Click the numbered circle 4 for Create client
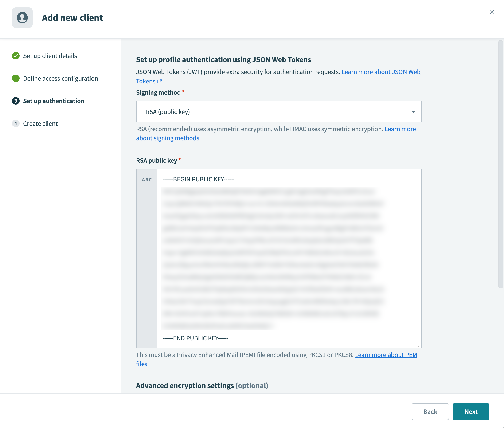The height and width of the screenshot is (428, 504). [16, 123]
